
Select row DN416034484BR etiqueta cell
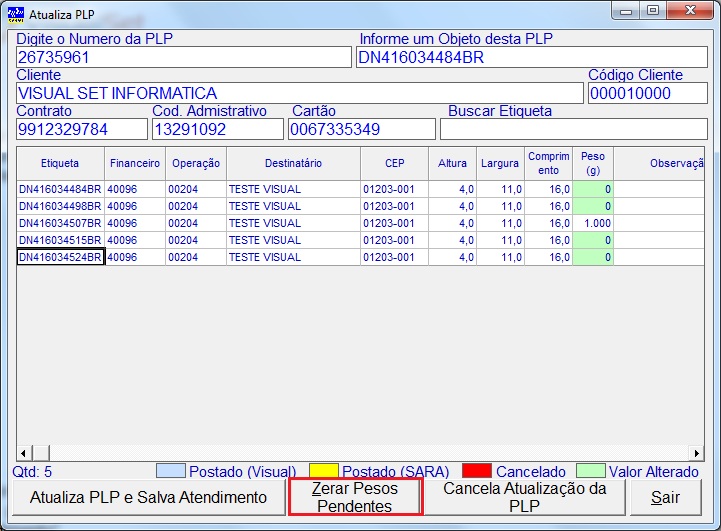[x=60, y=189]
